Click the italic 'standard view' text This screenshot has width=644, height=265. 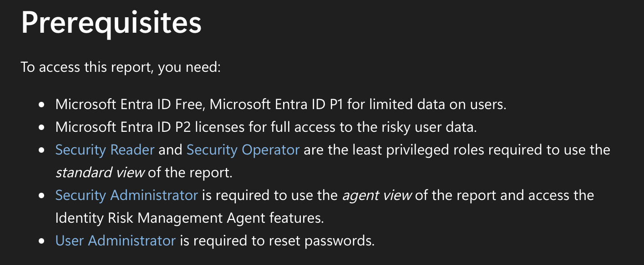click(100, 173)
